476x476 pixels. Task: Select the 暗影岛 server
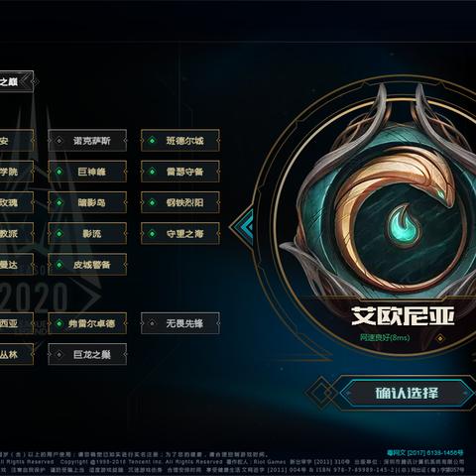[x=87, y=202]
